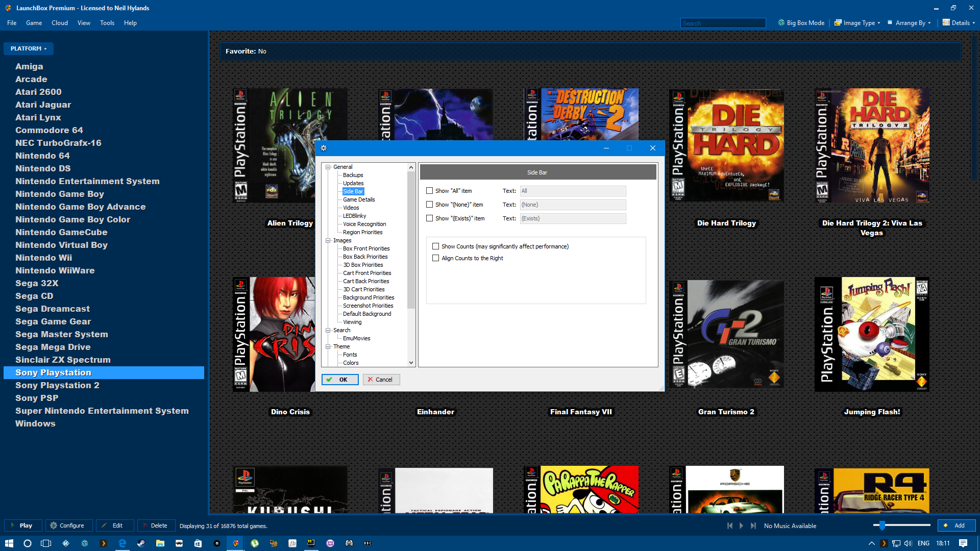Open Plex icon on the taskbar
The image size is (980, 551).
tap(103, 543)
